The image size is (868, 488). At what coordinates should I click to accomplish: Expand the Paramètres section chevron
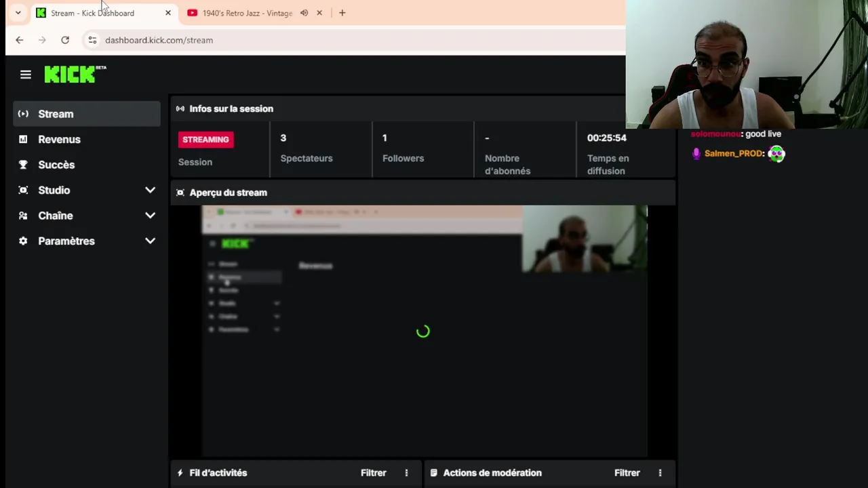tap(150, 241)
